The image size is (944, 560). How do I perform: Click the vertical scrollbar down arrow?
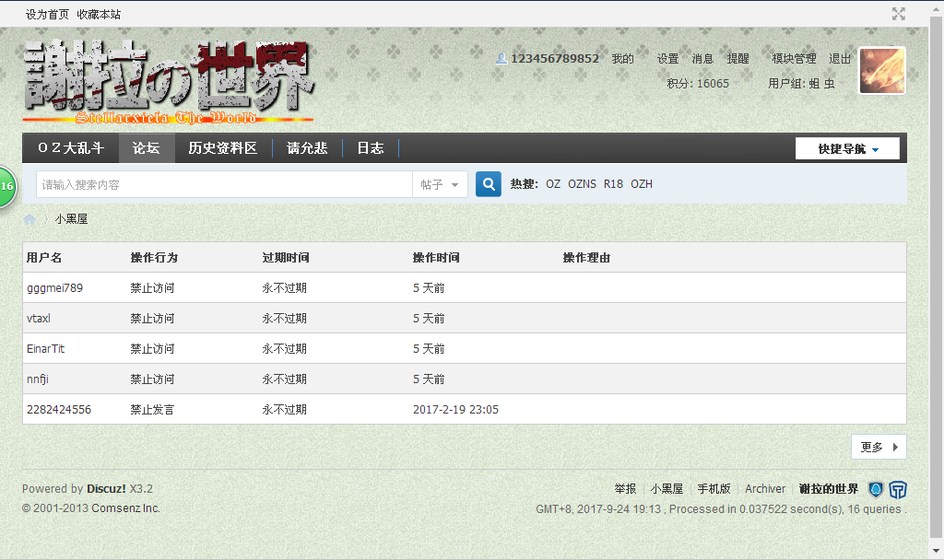936,551
